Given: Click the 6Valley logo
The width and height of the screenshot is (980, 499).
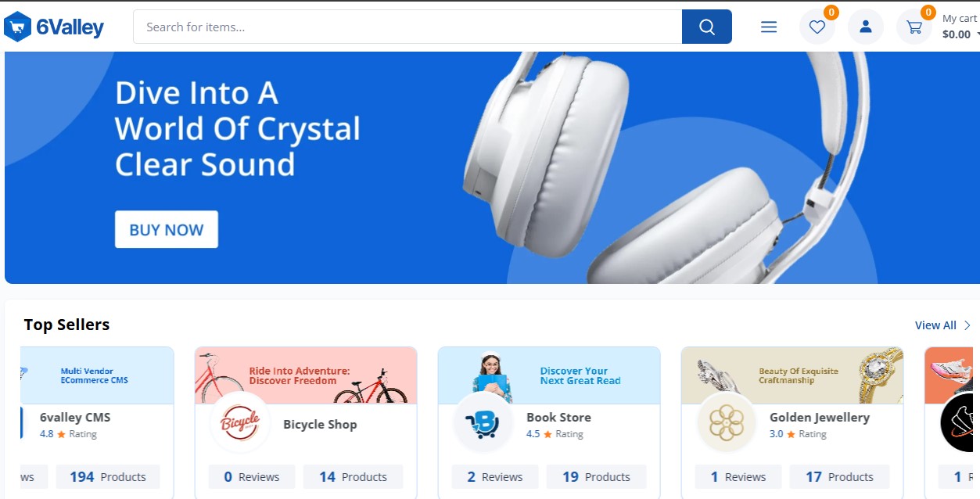Looking at the screenshot, I should click(x=54, y=27).
